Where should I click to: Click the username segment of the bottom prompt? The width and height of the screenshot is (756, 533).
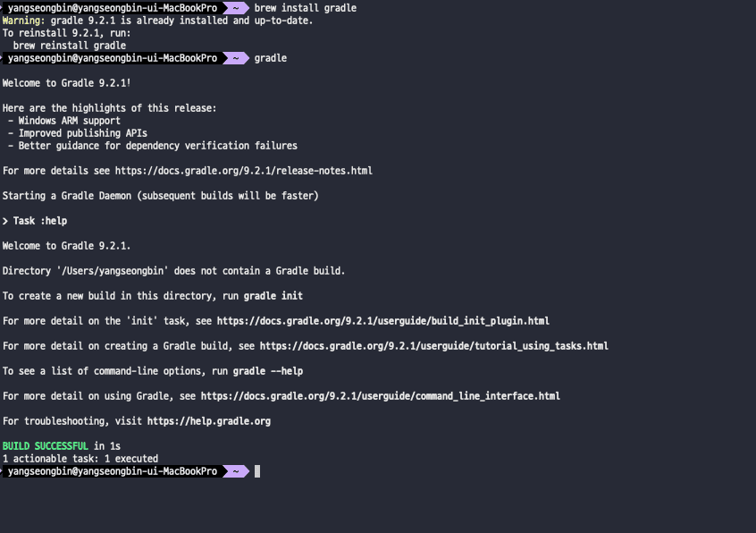[112, 471]
